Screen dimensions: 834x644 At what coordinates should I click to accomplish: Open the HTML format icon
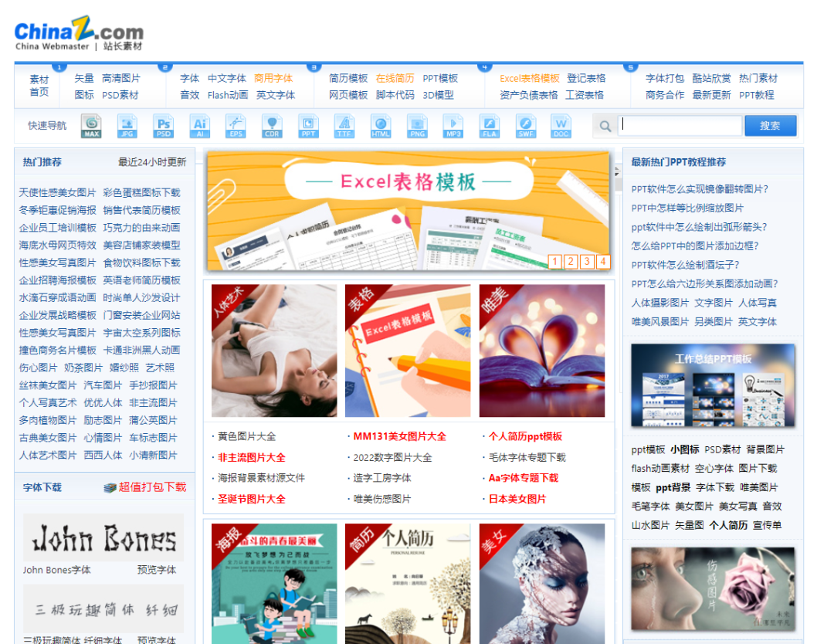381,126
